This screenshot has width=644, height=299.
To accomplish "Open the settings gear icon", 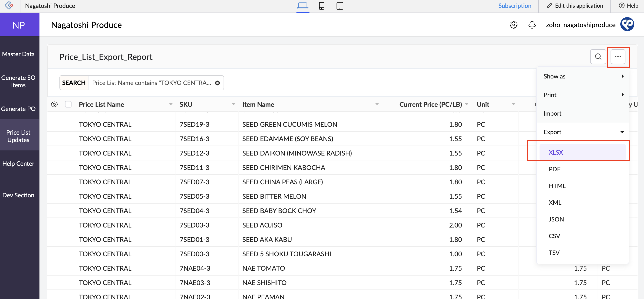I will (513, 25).
